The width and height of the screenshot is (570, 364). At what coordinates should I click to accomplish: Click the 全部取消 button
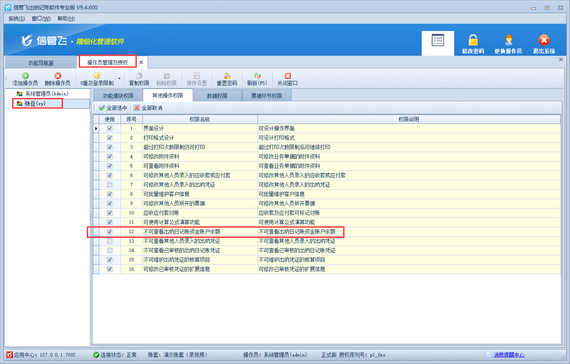pyautogui.click(x=148, y=108)
